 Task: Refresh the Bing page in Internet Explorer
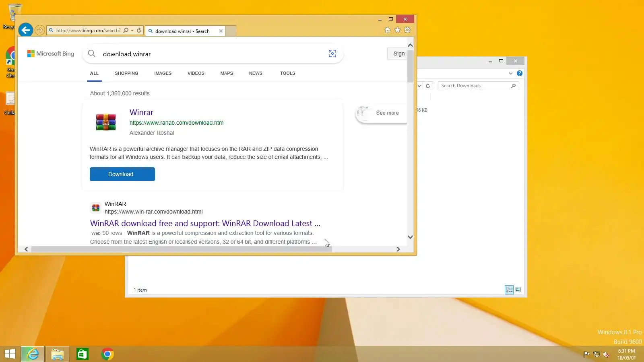coord(139,31)
